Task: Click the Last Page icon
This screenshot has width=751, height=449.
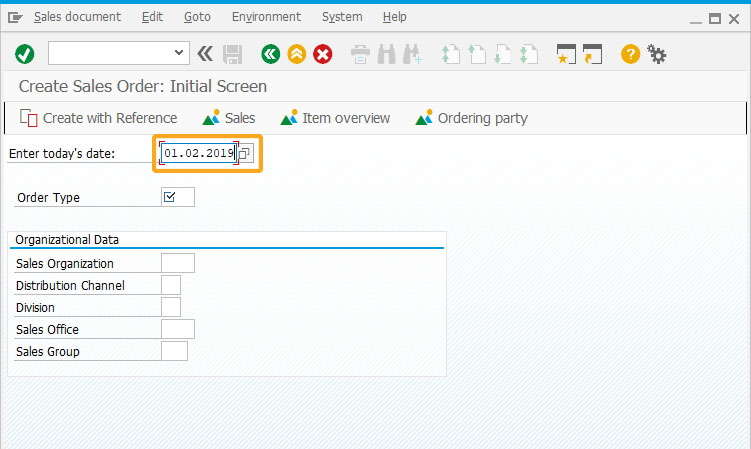Action: click(x=529, y=54)
